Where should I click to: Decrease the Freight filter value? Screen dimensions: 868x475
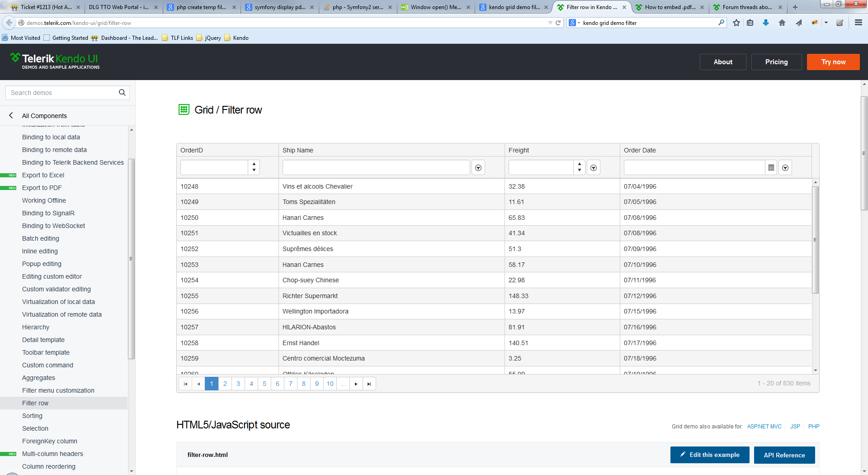[x=580, y=171]
